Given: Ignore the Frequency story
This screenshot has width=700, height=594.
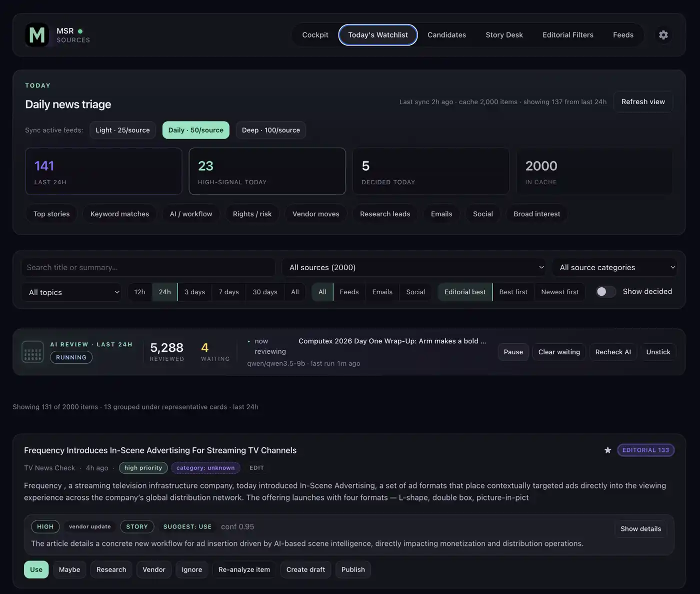Looking at the screenshot, I should click(192, 569).
